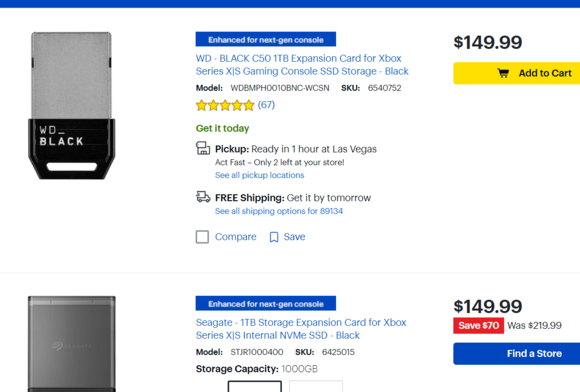Viewport: 580px width, 392px height.
Task: Click Find a Store button for Seagate card
Action: tap(517, 354)
